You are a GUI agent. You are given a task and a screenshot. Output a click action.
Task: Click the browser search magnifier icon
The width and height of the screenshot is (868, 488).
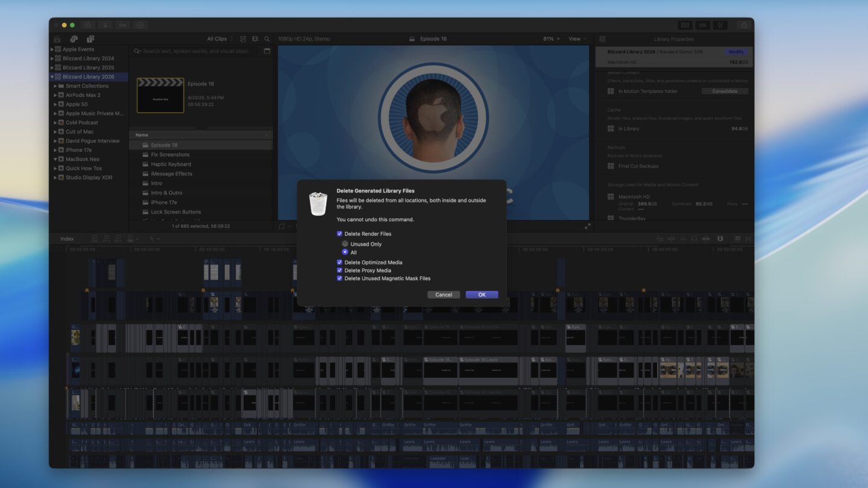267,39
